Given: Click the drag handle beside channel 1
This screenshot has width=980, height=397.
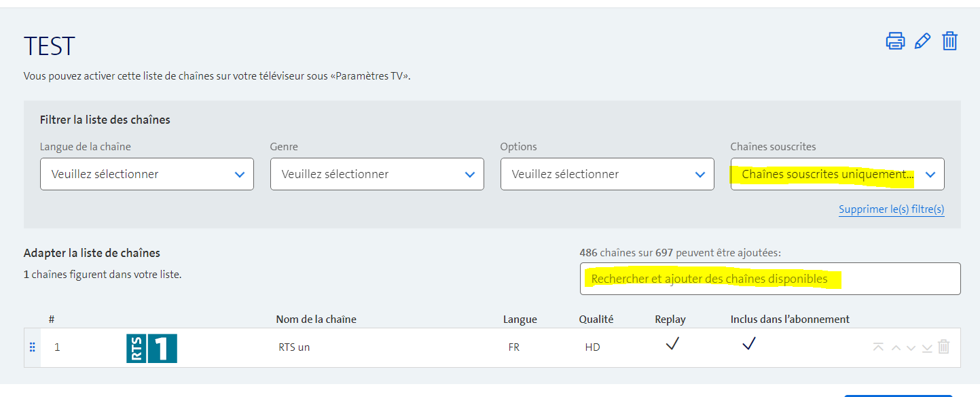Looking at the screenshot, I should [32, 347].
